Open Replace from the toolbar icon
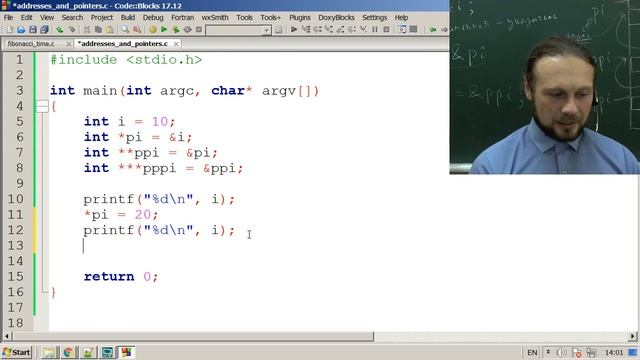Image resolution: width=640 pixels, height=360 pixels. [x=137, y=29]
